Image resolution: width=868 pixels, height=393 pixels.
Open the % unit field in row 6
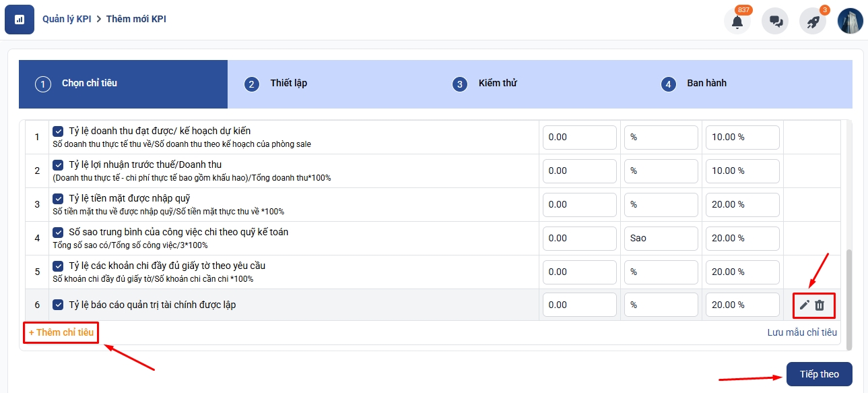(x=660, y=305)
